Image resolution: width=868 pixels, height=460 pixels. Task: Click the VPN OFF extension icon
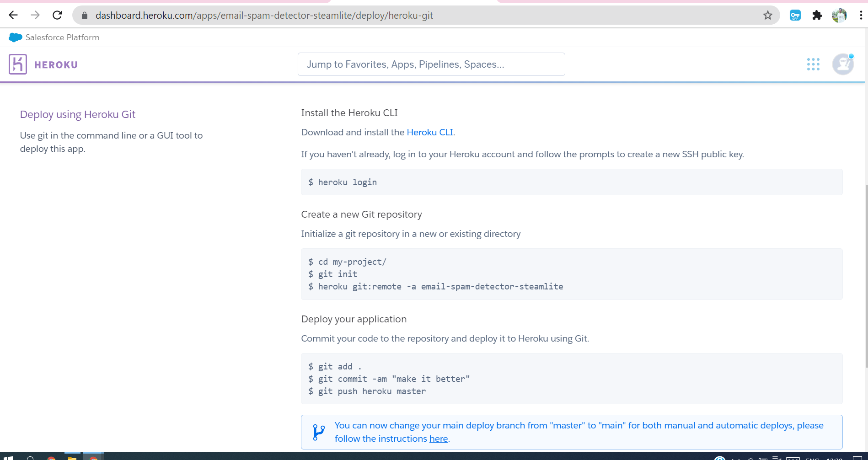pyautogui.click(x=795, y=15)
